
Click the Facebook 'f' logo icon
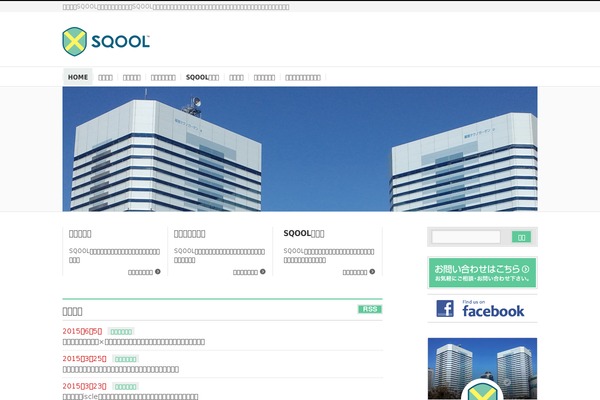pos(445,309)
